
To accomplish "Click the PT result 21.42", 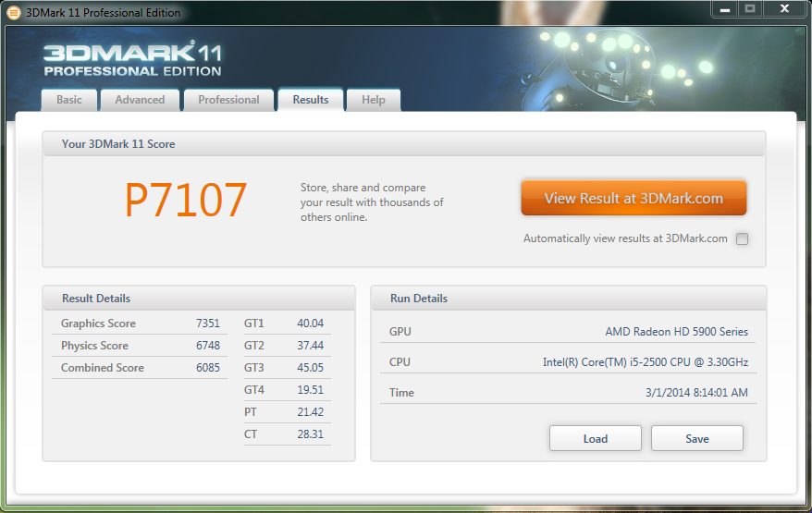I will pos(310,412).
